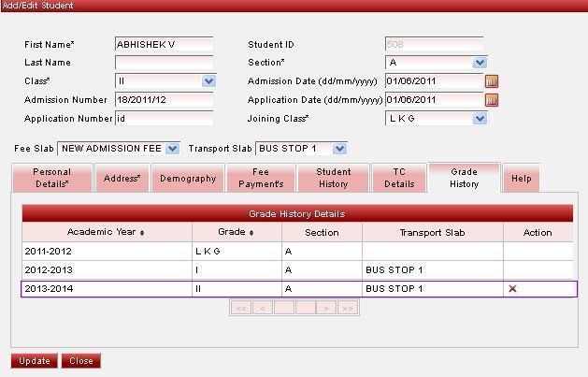The height and width of the screenshot is (377, 588).
Task: Go to next page in pagination
Action: click(x=326, y=307)
